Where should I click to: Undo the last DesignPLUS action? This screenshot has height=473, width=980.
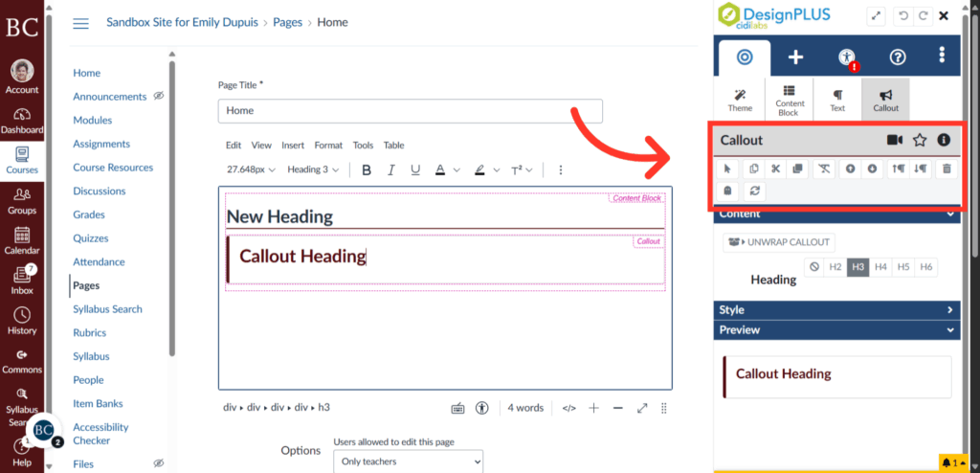point(903,15)
